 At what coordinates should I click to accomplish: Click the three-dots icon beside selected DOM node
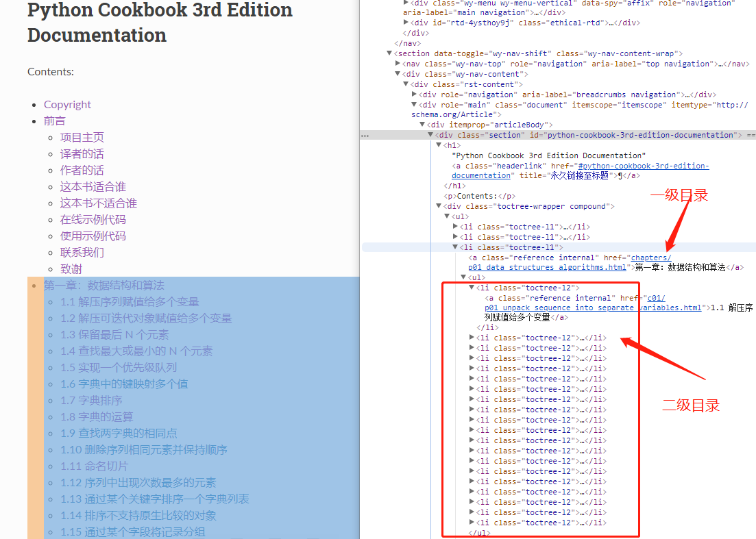[x=365, y=136]
